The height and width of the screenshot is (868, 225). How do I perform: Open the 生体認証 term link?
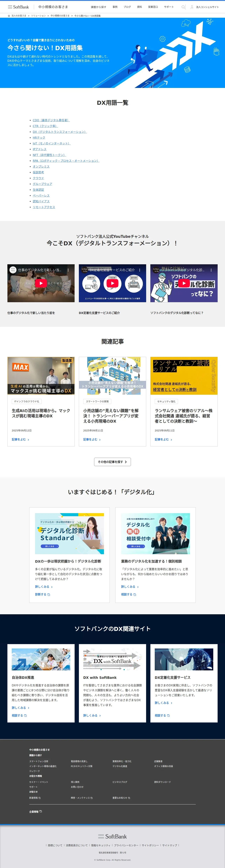pos(38,190)
